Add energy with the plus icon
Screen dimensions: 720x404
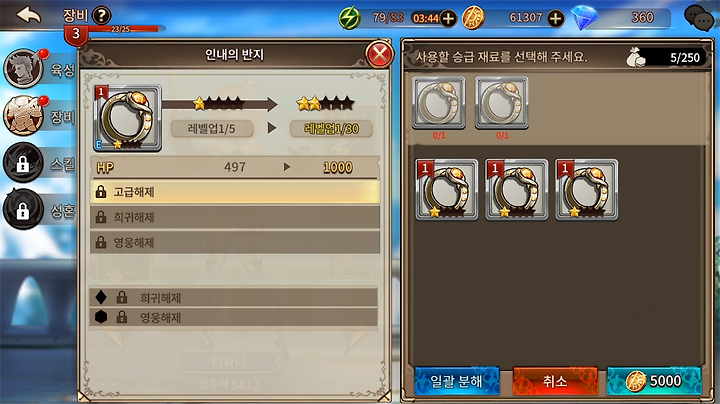pyautogui.click(x=448, y=18)
